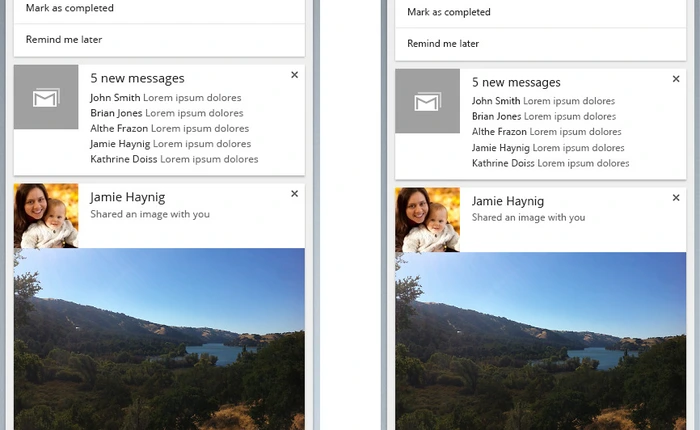Click the 5 new messages title in the right panel
This screenshot has height=430, width=700.
(x=516, y=82)
